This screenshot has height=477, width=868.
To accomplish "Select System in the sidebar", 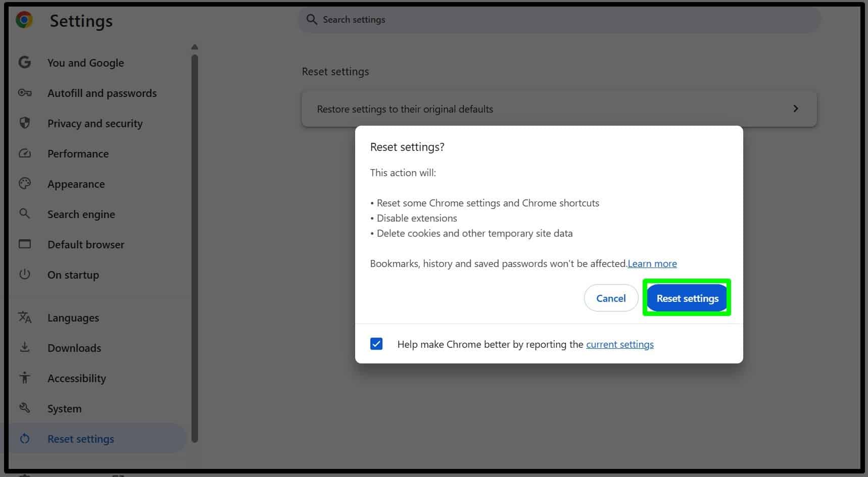I will point(65,408).
